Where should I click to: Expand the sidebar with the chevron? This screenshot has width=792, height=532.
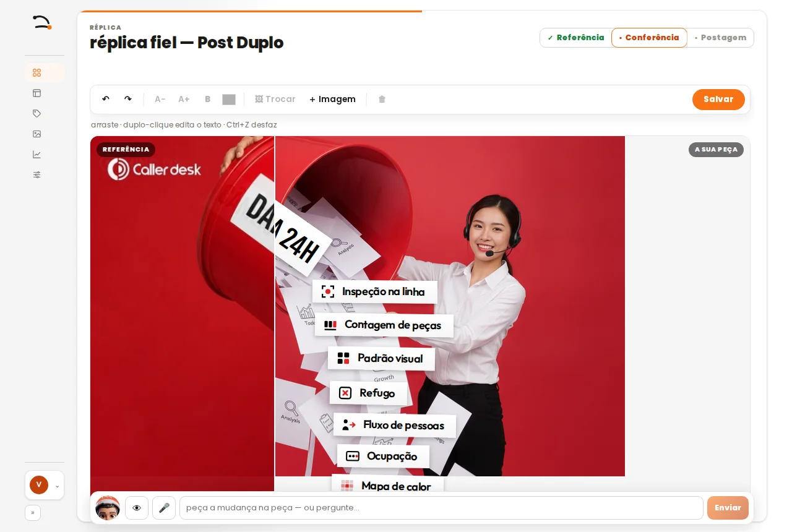tap(33, 513)
